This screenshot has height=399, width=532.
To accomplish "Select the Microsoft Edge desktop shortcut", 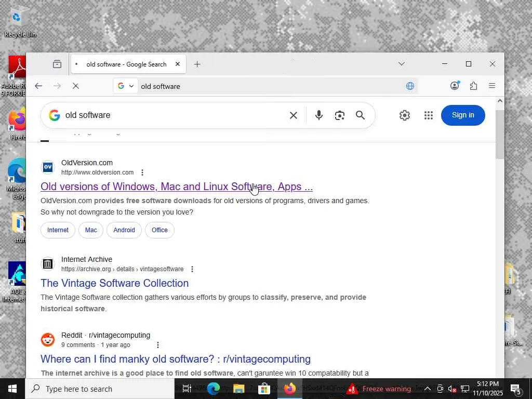I will [x=16, y=180].
